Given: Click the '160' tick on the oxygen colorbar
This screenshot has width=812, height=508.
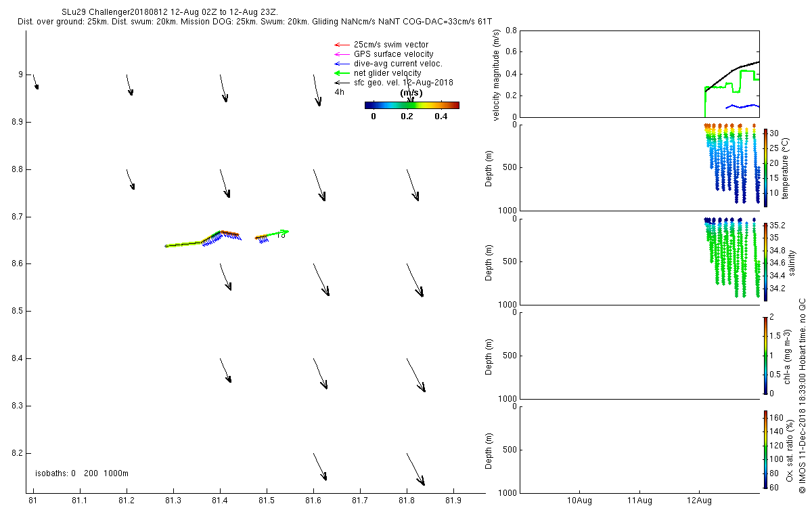Looking at the screenshot, I should (x=775, y=418).
